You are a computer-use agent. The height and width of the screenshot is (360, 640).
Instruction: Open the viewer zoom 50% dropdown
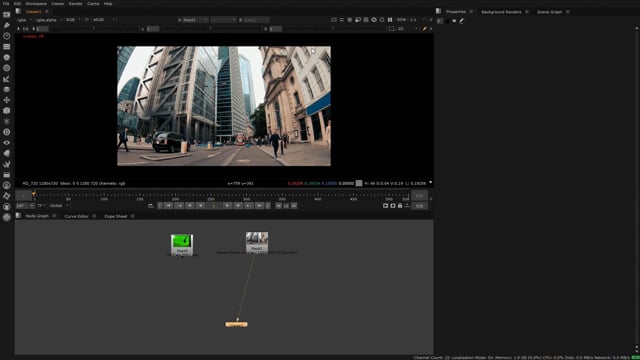click(402, 20)
